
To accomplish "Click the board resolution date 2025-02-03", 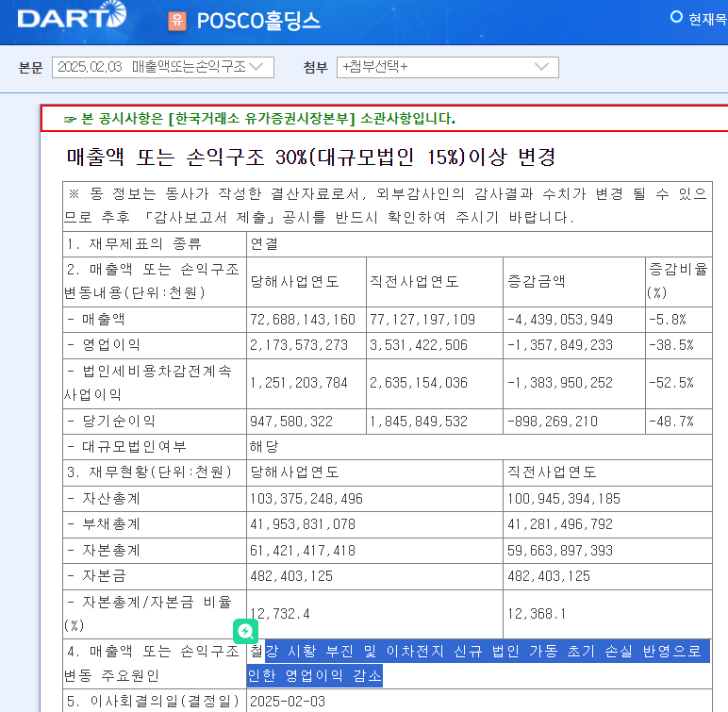I will click(288, 702).
